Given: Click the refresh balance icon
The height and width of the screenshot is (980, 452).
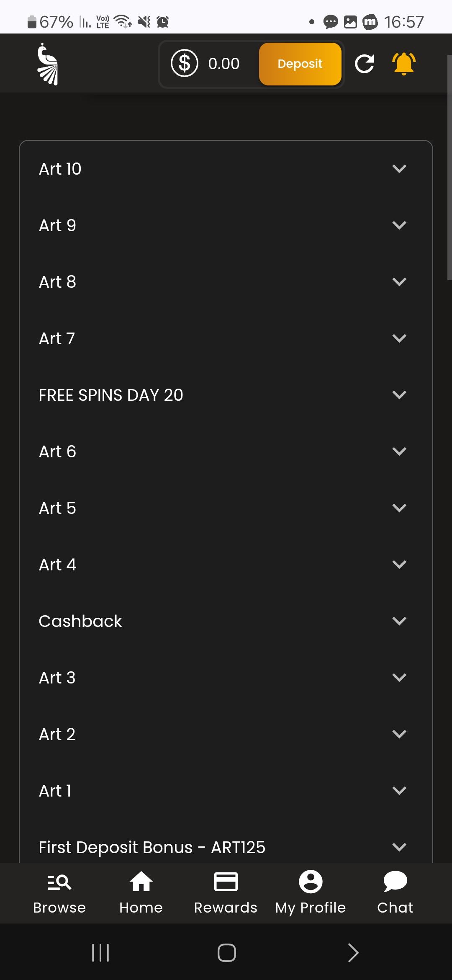Looking at the screenshot, I should pyautogui.click(x=364, y=64).
